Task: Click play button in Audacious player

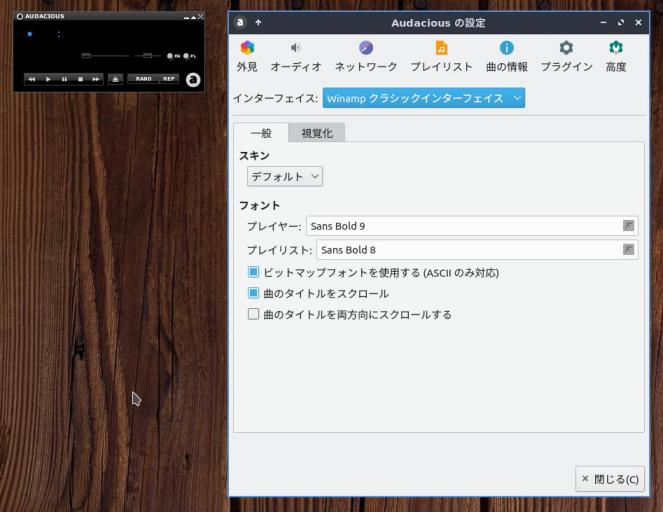Action: click(48, 79)
